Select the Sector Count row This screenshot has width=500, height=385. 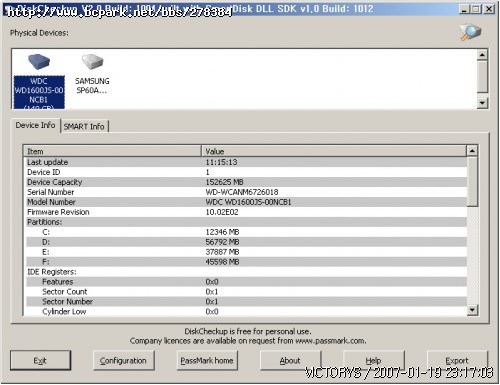click(x=247, y=292)
